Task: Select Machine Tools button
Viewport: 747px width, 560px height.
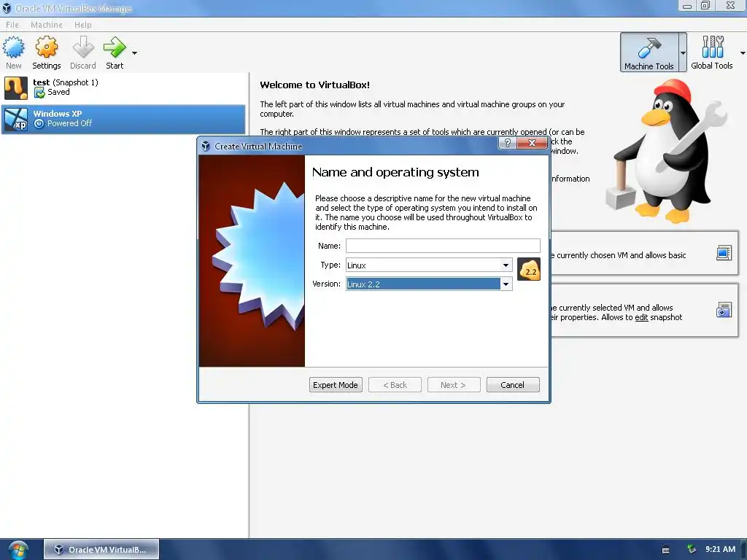Action: pos(649,52)
